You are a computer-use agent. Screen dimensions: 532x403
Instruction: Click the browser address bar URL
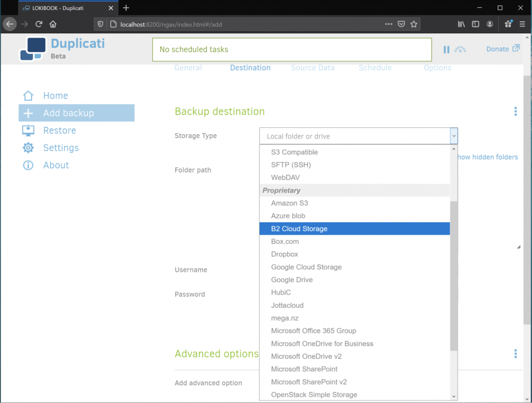(171, 24)
